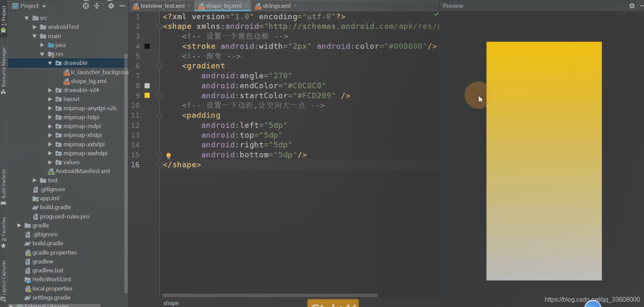Viewport: 644px width, 307px height.
Task: Select gradle.properties file
Action: click(51, 253)
